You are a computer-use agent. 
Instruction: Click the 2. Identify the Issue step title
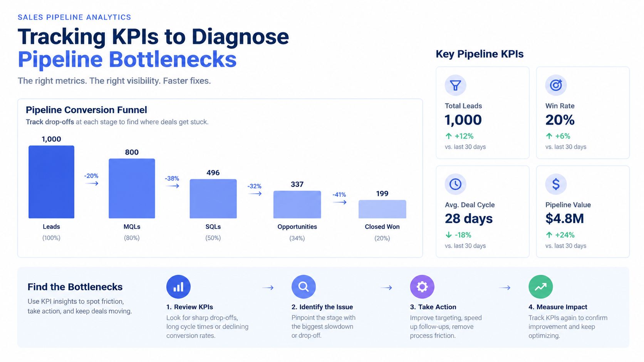(322, 307)
